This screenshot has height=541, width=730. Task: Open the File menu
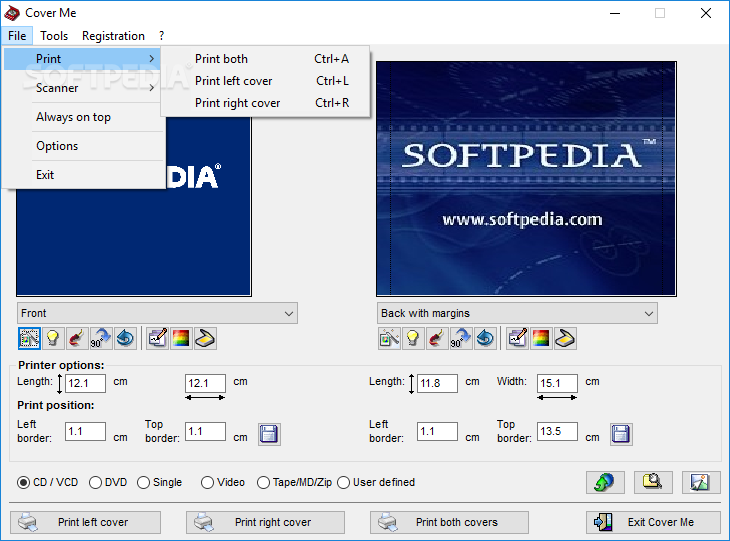point(17,36)
